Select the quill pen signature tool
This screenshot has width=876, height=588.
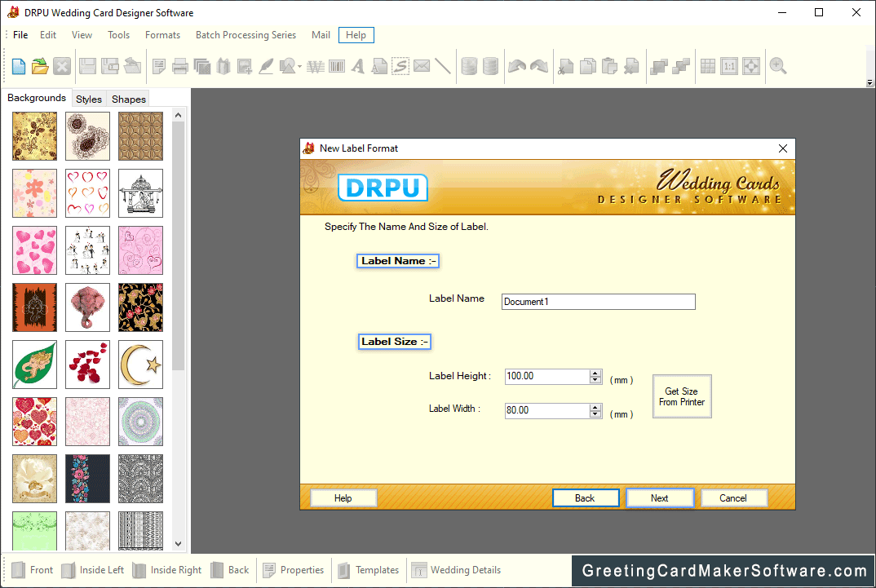(267, 66)
